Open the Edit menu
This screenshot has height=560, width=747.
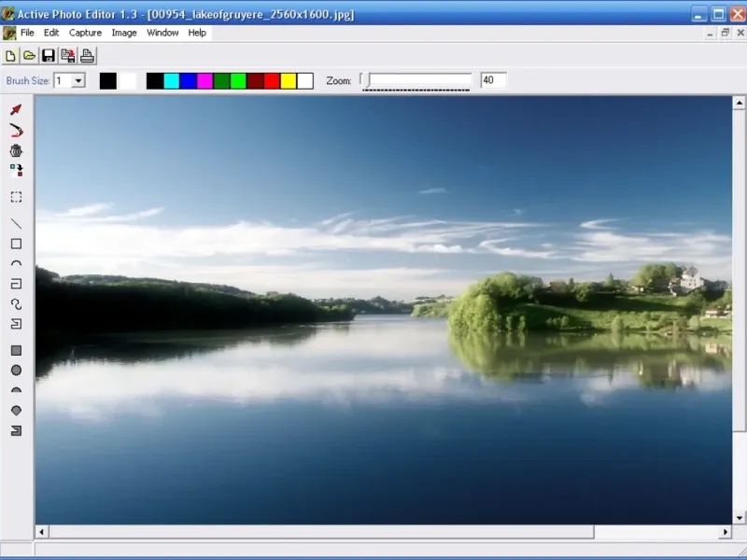click(51, 33)
